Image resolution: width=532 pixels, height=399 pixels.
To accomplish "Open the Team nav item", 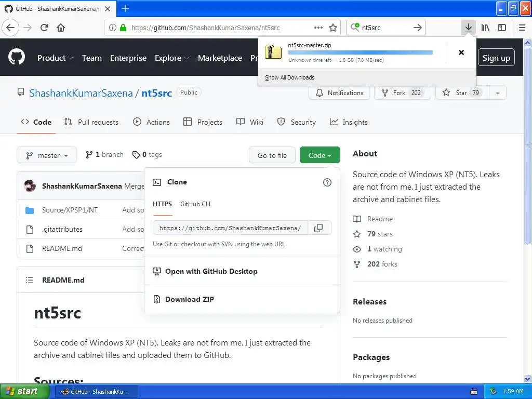I will pos(91,58).
